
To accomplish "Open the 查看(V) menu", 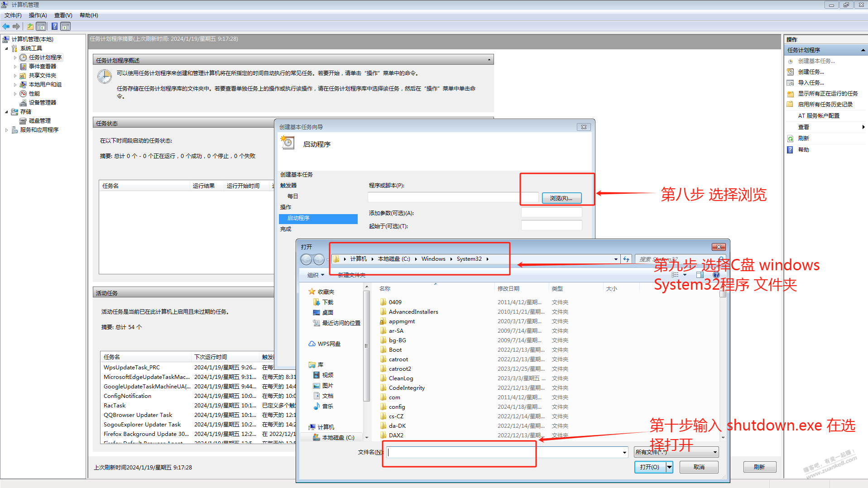I will pos(63,15).
